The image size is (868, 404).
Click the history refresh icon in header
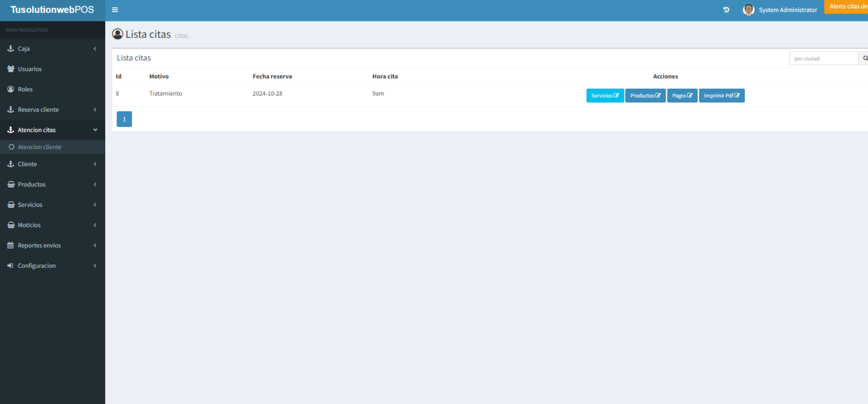pos(726,10)
